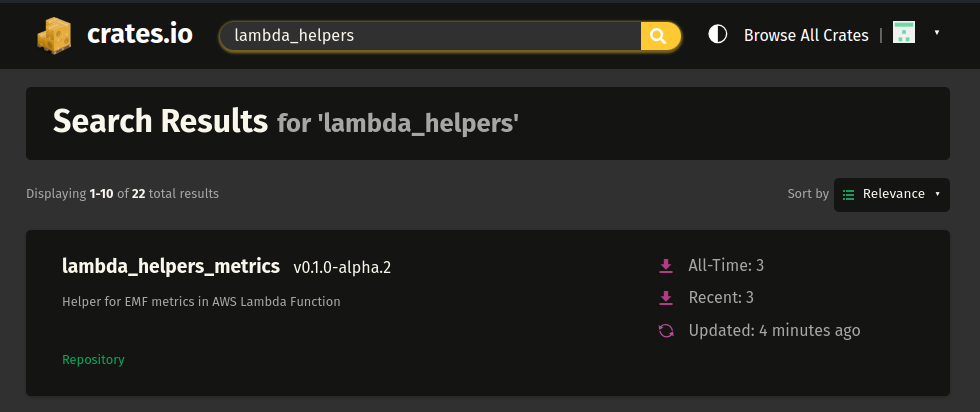This screenshot has height=412, width=980.
Task: Click the small arrow after Relevance
Action: coord(938,194)
